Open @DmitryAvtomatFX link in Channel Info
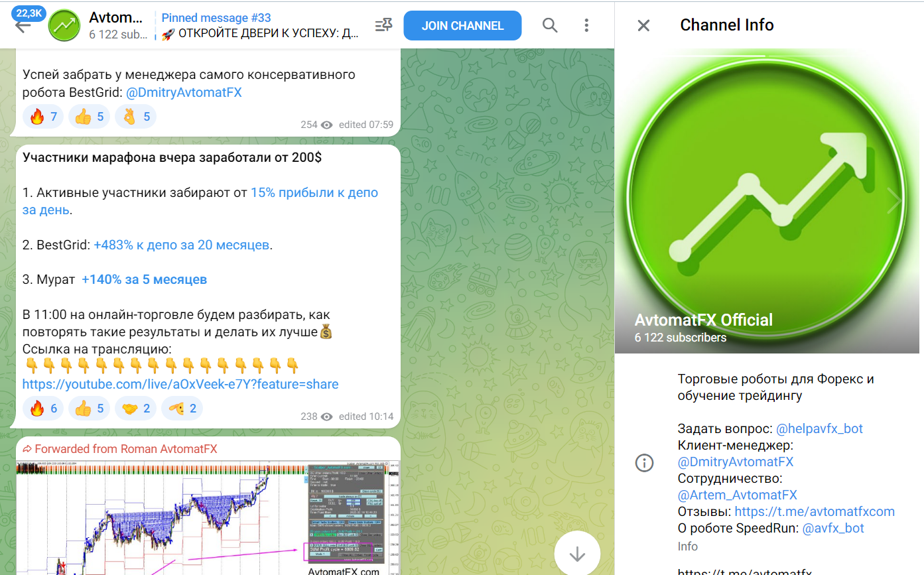The image size is (924, 575). tap(736, 462)
